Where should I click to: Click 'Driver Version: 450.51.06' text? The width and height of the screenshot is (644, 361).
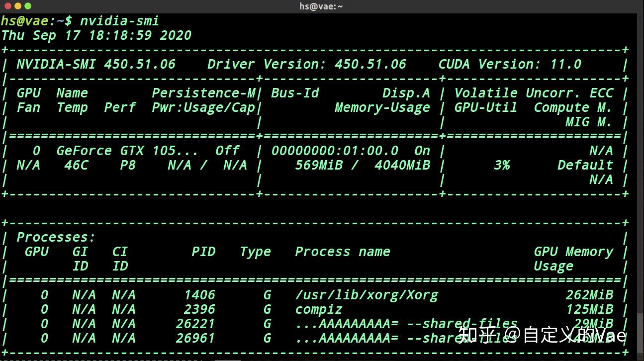coord(307,64)
